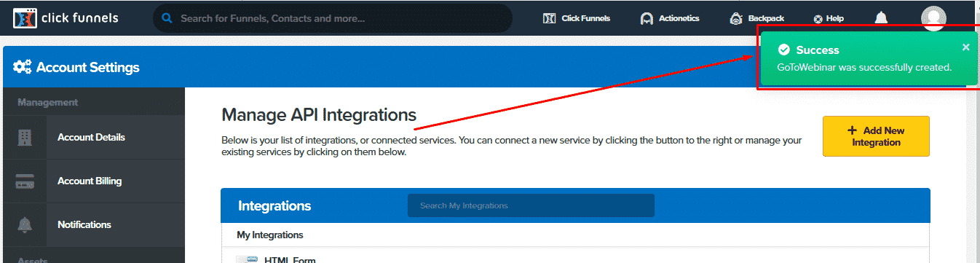Click the 'My Integrations' label

(x=270, y=235)
